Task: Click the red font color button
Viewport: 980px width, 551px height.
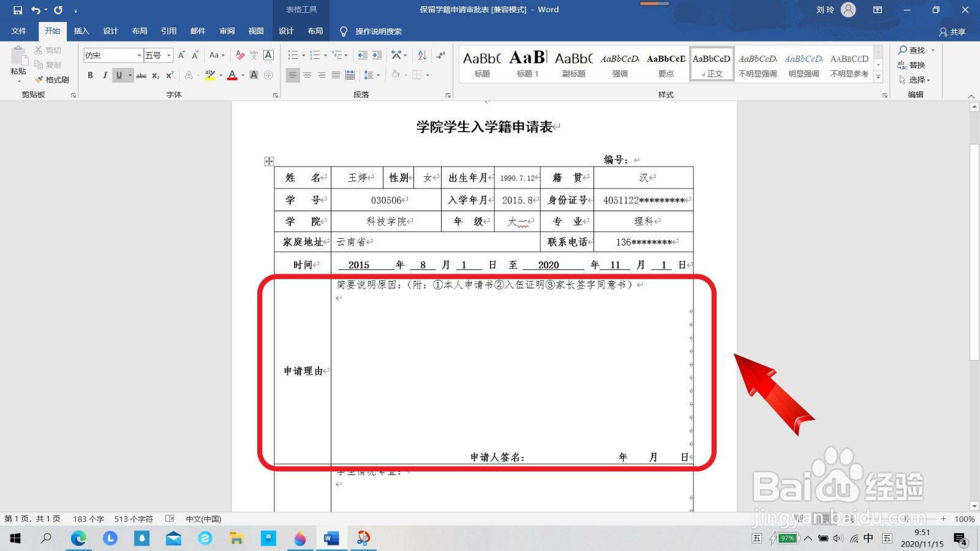Action: pos(232,75)
